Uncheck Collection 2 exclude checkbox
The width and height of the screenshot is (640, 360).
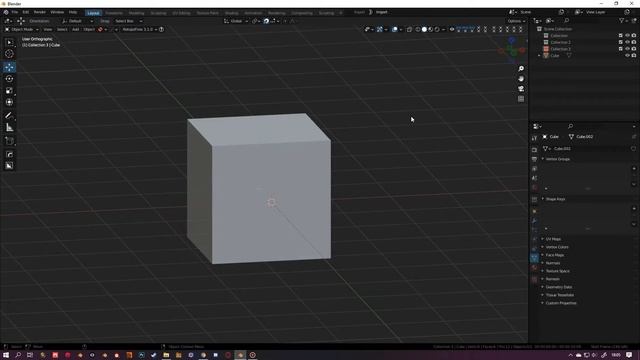[621, 42]
